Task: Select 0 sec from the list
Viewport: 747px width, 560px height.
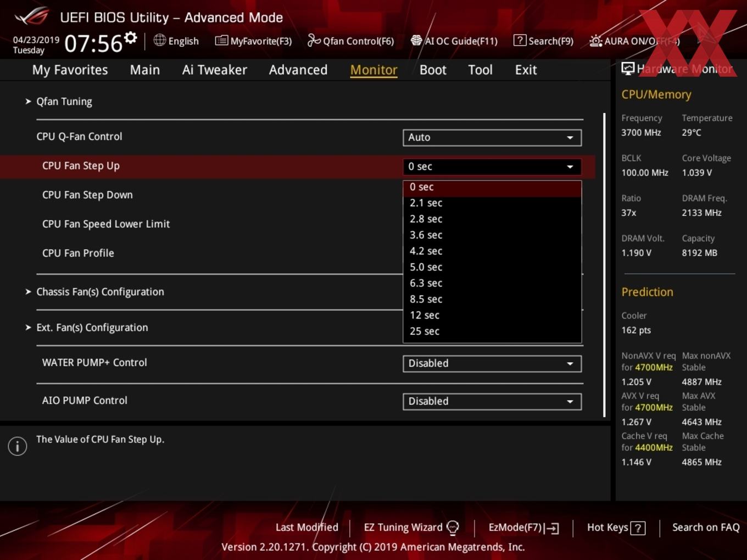Action: pyautogui.click(x=492, y=187)
